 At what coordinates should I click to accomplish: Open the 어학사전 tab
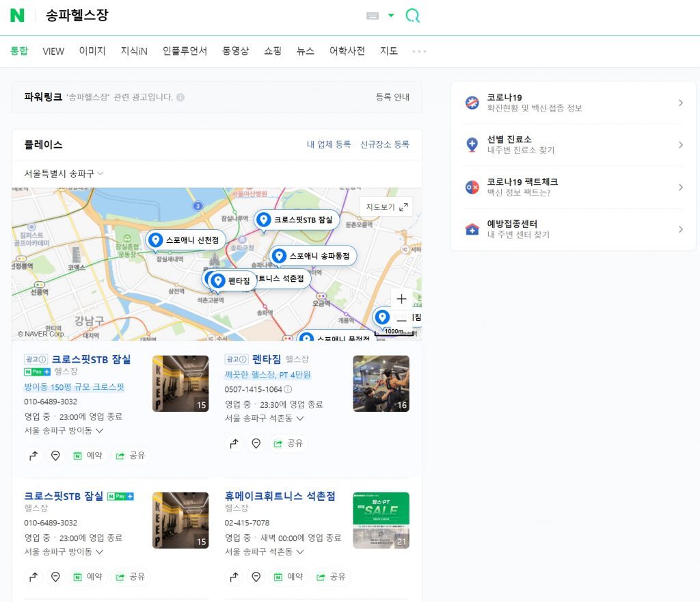[347, 51]
